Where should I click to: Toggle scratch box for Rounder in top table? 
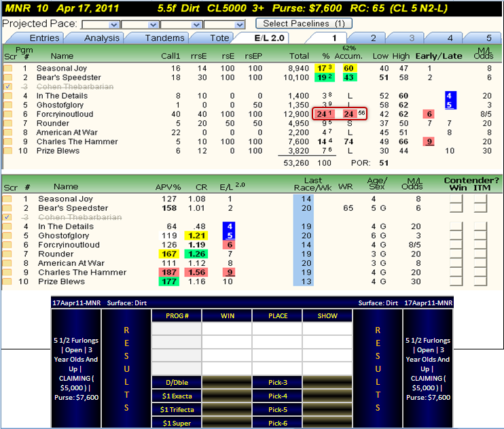(x=8, y=123)
